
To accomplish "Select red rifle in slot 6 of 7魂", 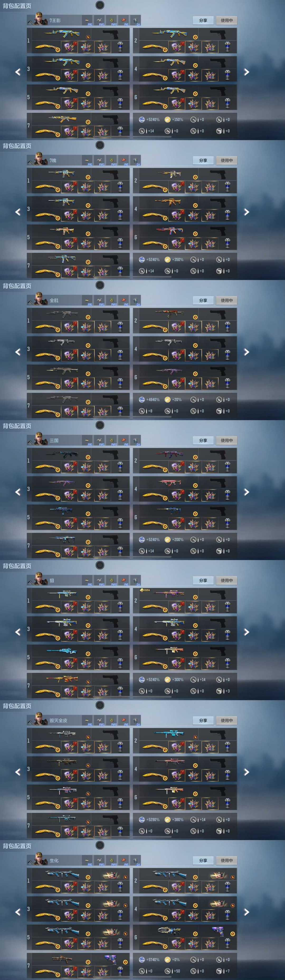I will click(170, 231).
